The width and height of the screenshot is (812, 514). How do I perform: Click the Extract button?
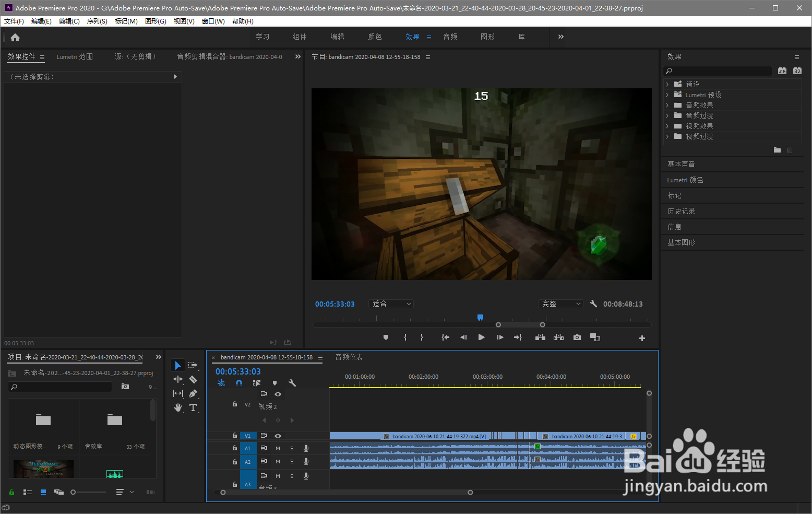(x=559, y=337)
